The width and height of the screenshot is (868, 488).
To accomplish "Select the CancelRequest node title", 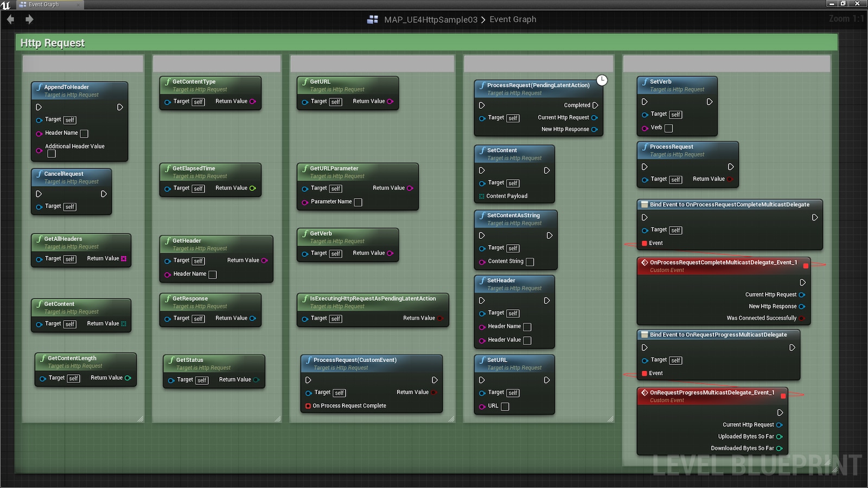I will 63,174.
